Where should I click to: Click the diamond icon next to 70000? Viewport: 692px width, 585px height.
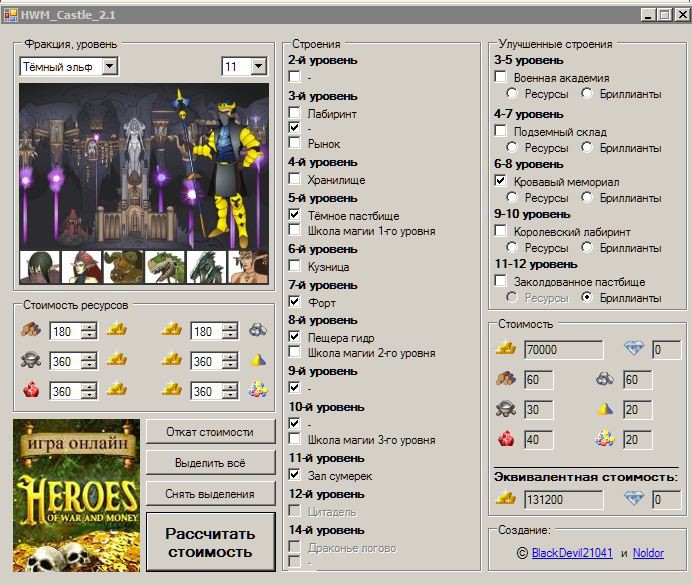point(634,348)
